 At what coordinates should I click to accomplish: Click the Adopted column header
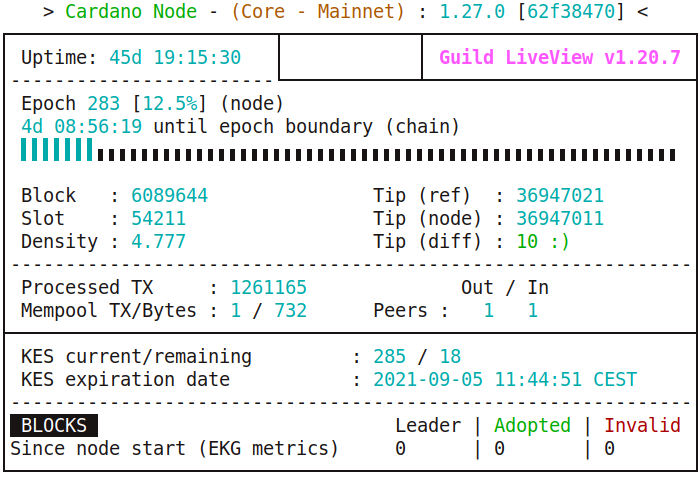[532, 426]
